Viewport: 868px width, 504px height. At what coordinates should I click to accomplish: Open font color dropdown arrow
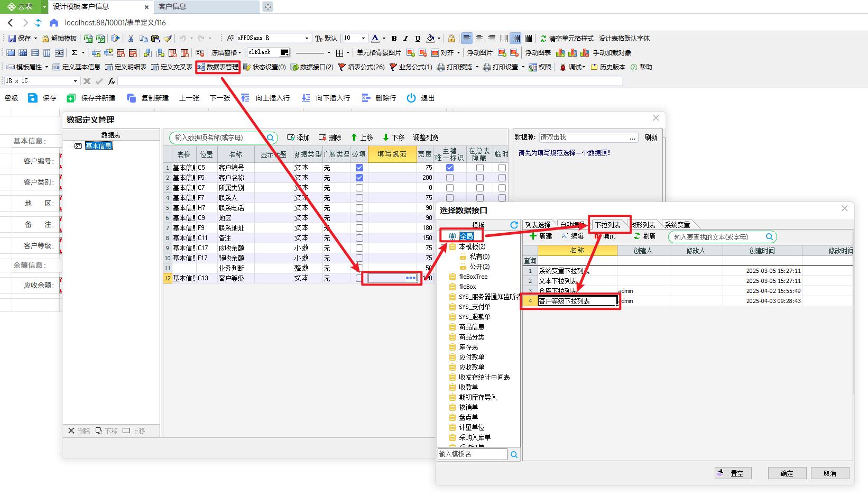click(384, 38)
